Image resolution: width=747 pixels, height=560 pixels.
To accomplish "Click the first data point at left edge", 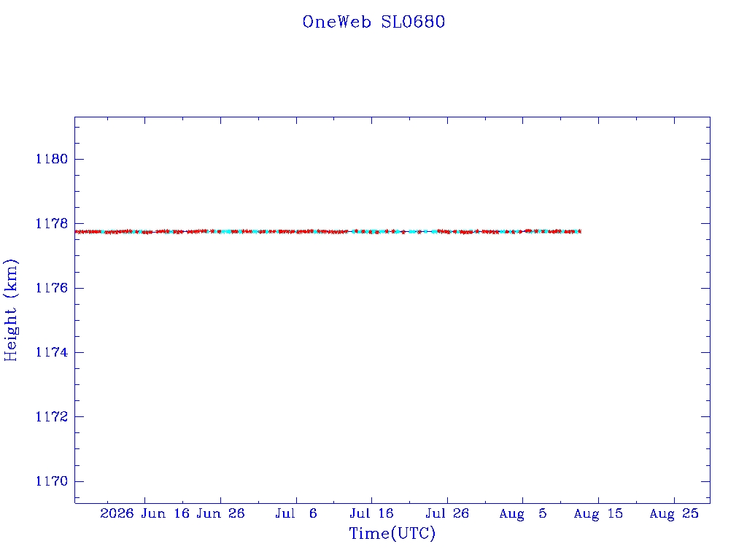I will (77, 232).
